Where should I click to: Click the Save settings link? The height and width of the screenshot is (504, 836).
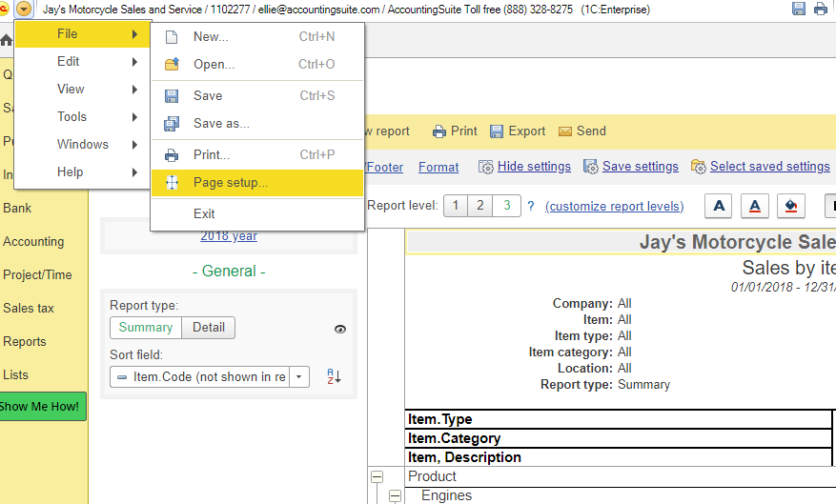coord(641,167)
